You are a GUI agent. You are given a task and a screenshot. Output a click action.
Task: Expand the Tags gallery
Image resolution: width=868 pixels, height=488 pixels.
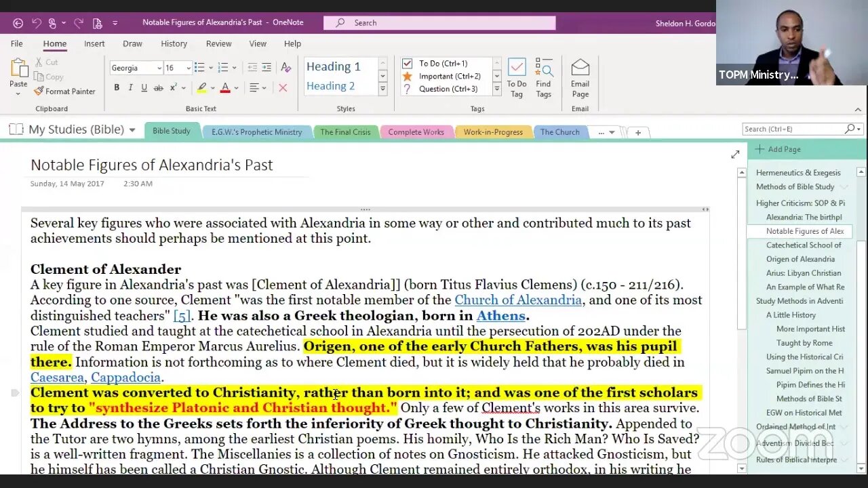[x=496, y=89]
